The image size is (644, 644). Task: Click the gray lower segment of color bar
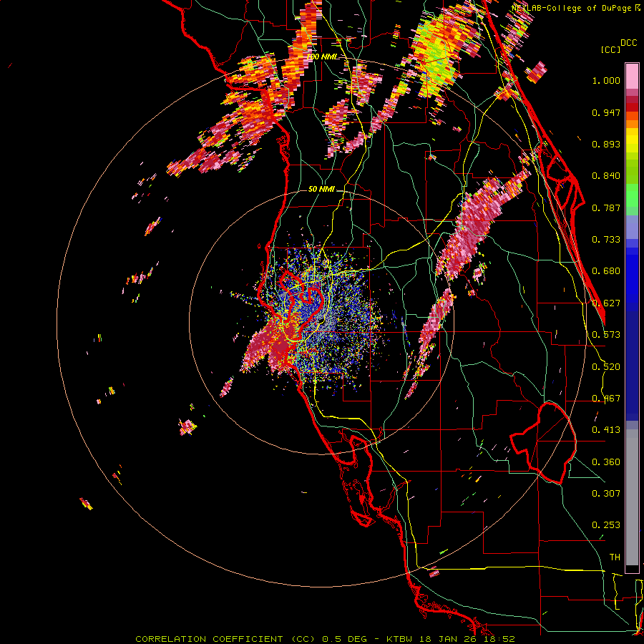point(632,497)
